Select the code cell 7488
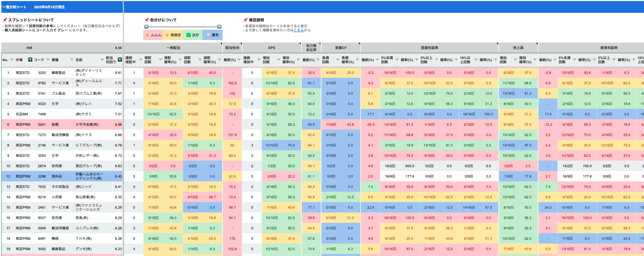 tap(42, 114)
